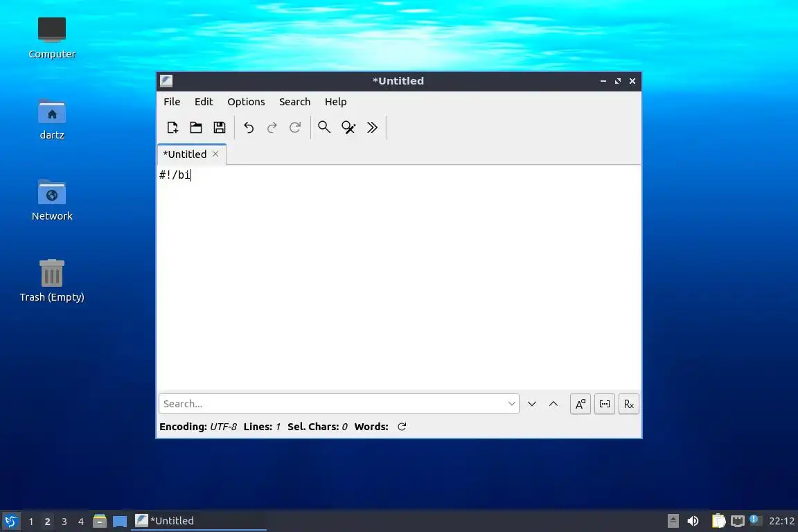Click the Encoding: UTF-8 status entry
The width and height of the screenshot is (798, 532).
click(x=198, y=427)
